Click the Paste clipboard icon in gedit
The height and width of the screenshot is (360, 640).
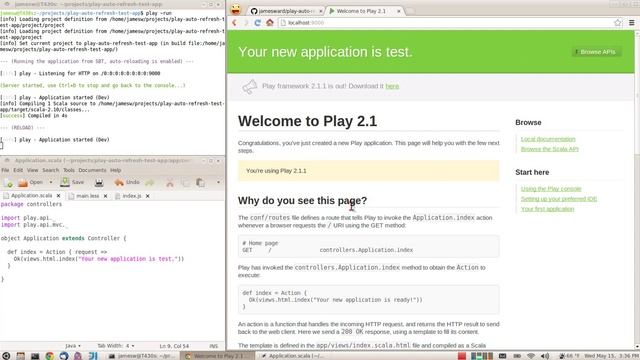click(x=200, y=183)
